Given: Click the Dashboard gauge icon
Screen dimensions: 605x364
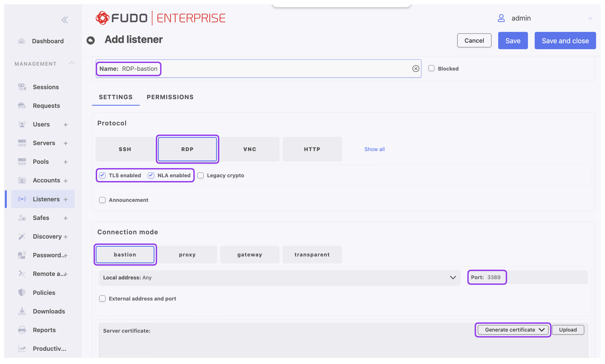Looking at the screenshot, I should pos(22,41).
